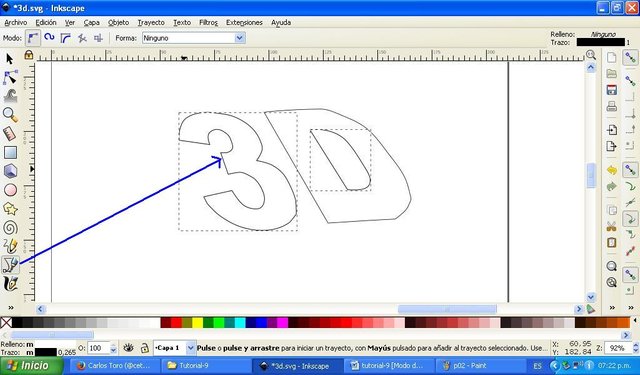Toggle layer visibility eye icon
Screen dimensions: 640x375
click(x=129, y=348)
